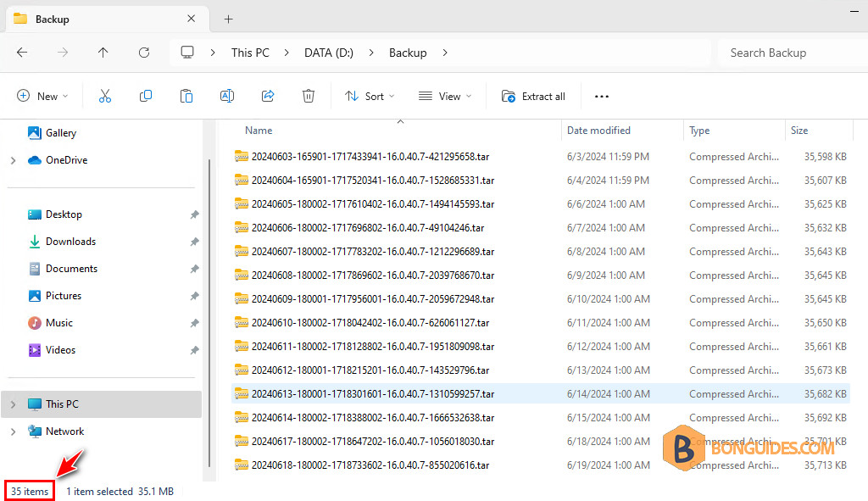Close the Backup tab
The width and height of the screenshot is (868, 501).
point(191,19)
